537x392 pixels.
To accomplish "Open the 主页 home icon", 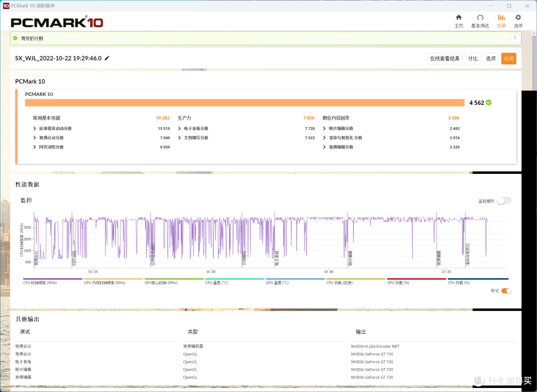I will 458,21.
